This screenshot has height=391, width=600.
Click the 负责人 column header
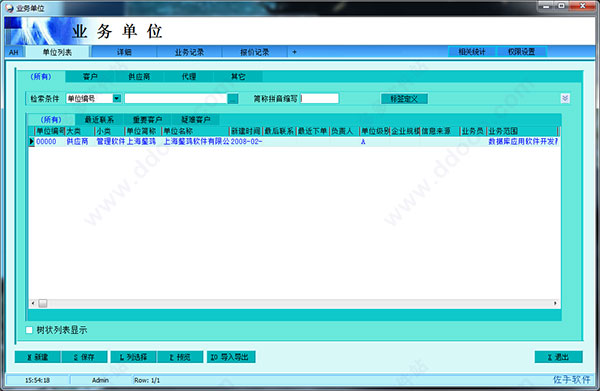(344, 131)
